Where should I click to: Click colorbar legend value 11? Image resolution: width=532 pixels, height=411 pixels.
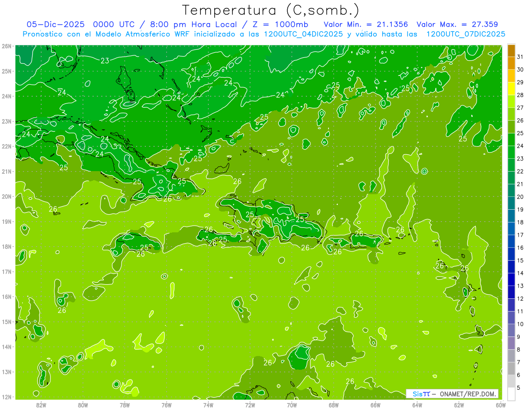point(520,311)
